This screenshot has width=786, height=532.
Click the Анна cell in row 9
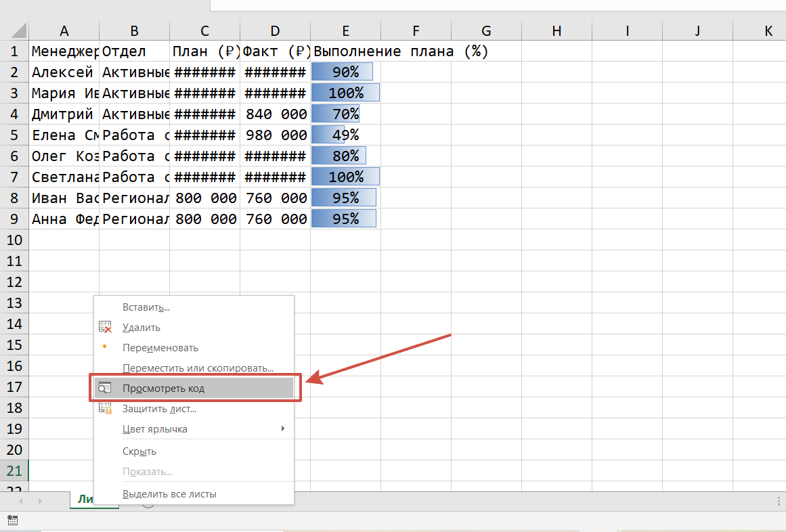click(64, 219)
